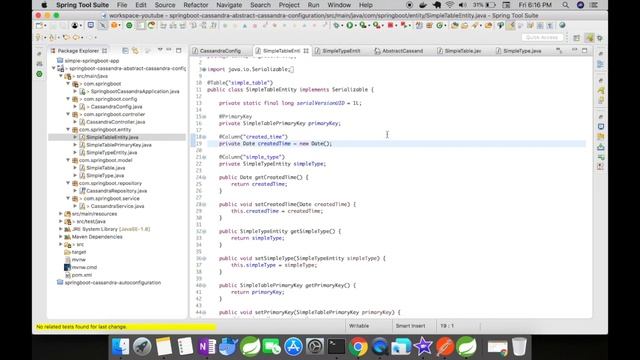Open the Refactor menu
The width and height of the screenshot is (640, 360).
tap(196, 5)
